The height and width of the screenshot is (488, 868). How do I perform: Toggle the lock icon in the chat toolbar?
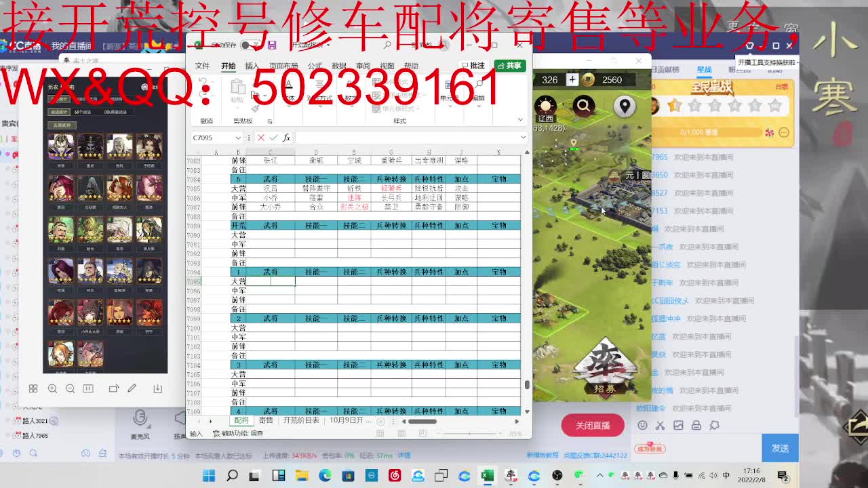[x=696, y=426]
